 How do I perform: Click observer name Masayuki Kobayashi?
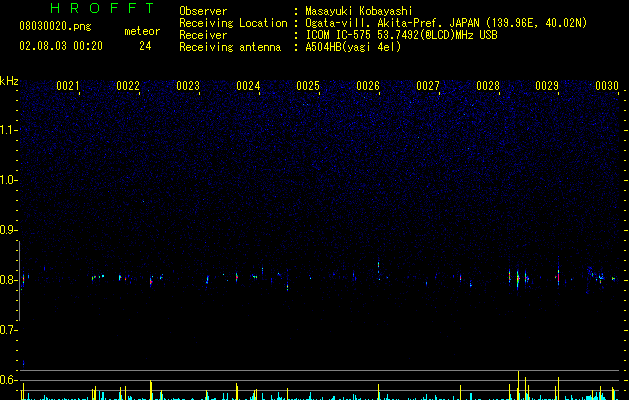[x=359, y=11]
